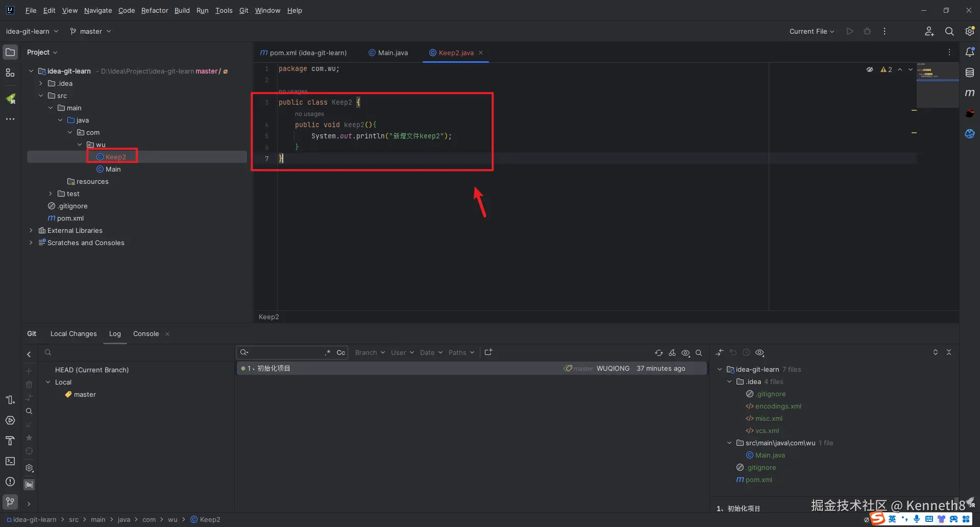The image size is (980, 527).
Task: Expand the .idea folder in project tree
Action: [x=41, y=83]
